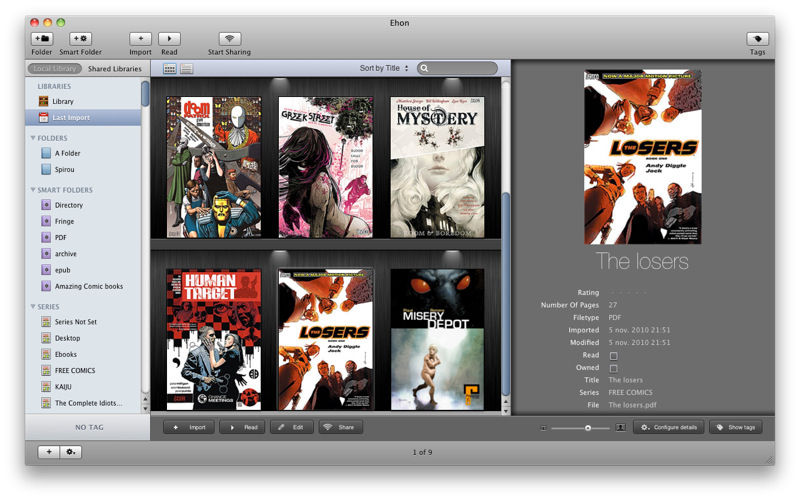Image resolution: width=800 pixels, height=500 pixels.
Task: Click the sidebar scroll down arrow
Action: point(145,408)
